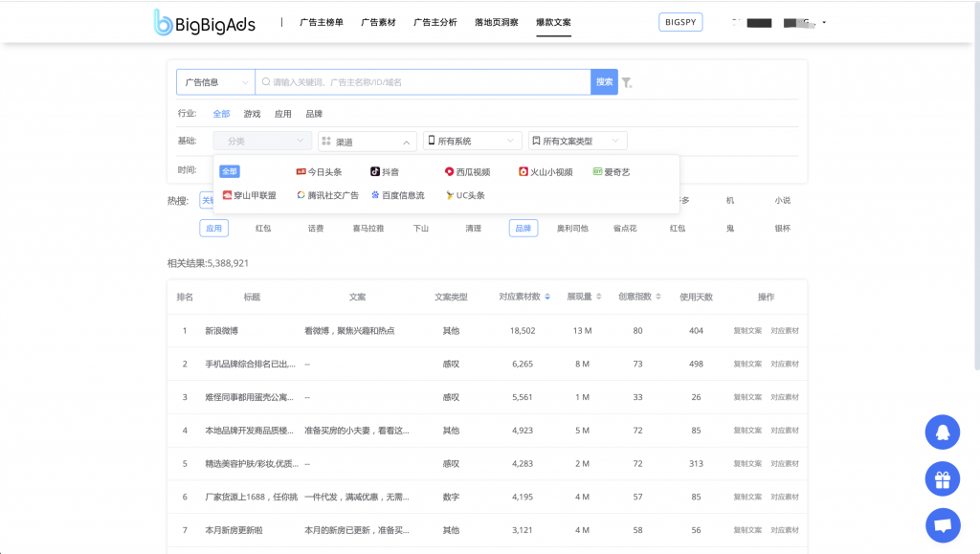Select 今日头条 channel option
The height and width of the screenshot is (554, 980).
point(319,172)
